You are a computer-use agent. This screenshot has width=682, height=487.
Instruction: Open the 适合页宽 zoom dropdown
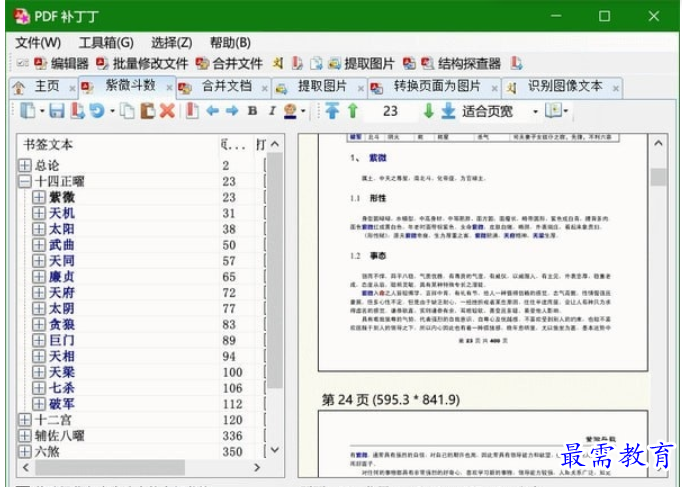coord(535,112)
